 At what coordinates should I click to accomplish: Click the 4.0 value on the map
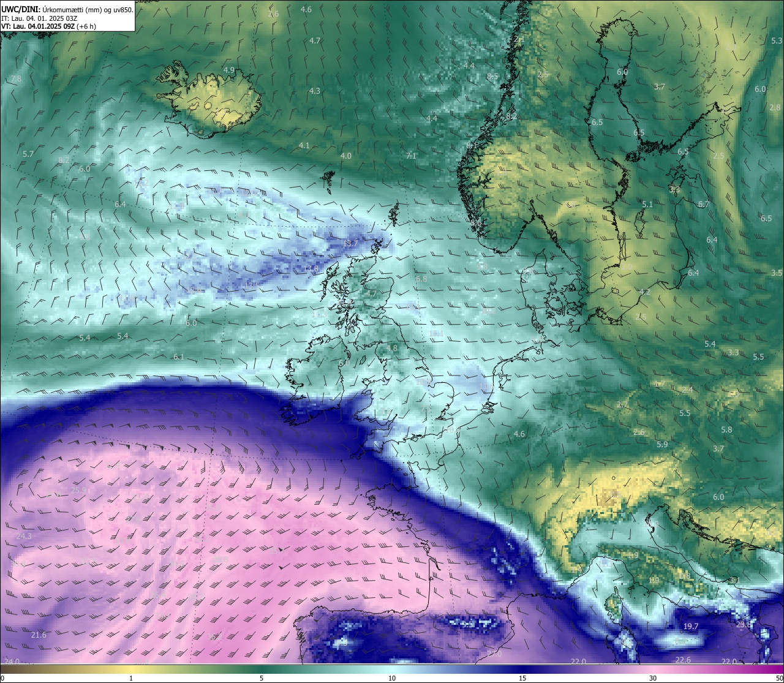point(346,156)
